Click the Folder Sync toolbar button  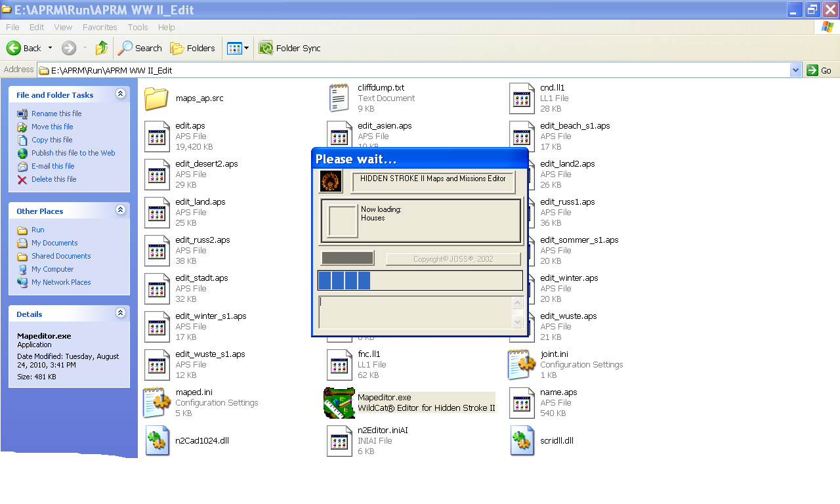289,48
